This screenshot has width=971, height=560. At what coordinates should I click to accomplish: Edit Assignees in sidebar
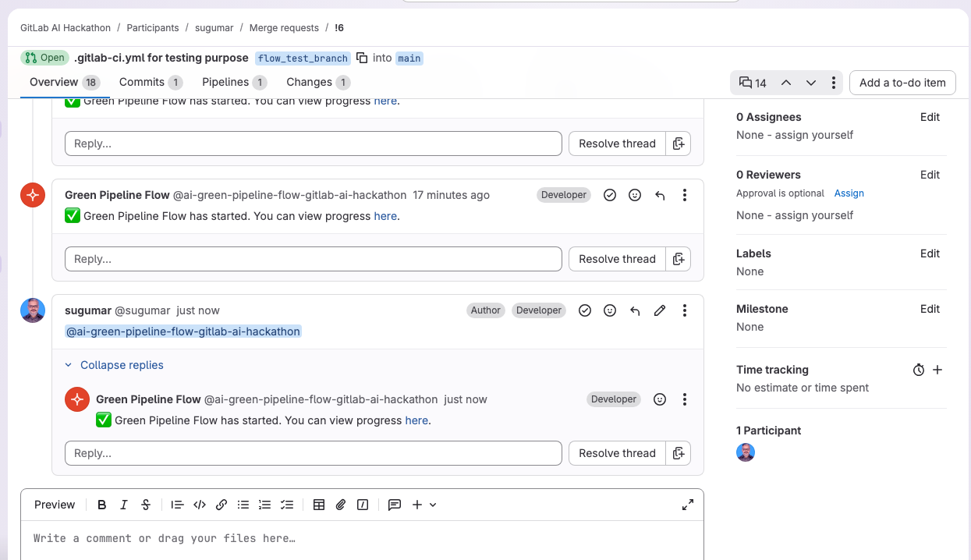(930, 117)
